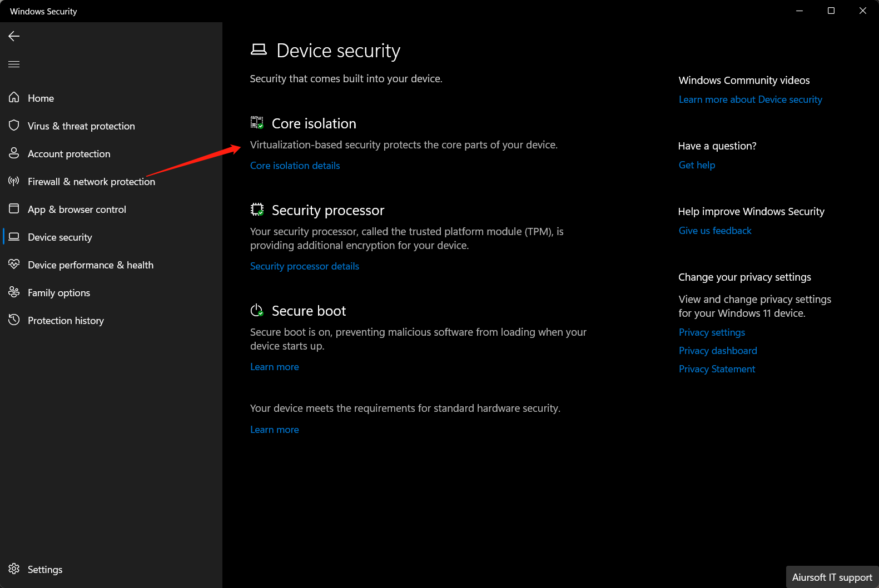This screenshot has height=588, width=879.
Task: Minimize the Windows Security window
Action: tap(799, 11)
